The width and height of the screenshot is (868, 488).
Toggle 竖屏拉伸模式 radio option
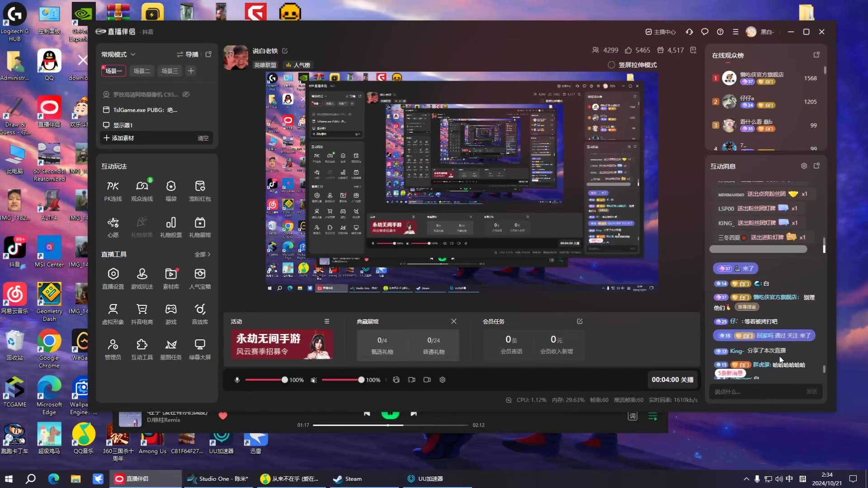tap(611, 65)
